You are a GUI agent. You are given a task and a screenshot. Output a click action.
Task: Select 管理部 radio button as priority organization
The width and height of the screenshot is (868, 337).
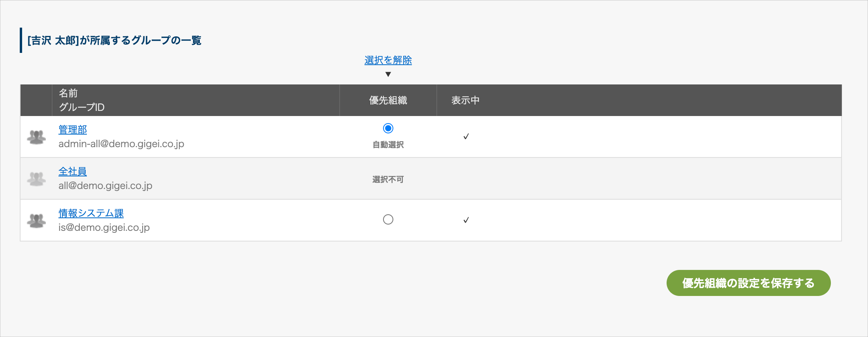coord(388,128)
